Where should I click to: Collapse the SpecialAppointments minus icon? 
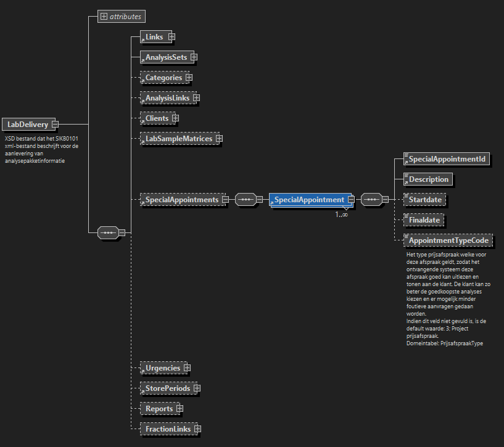pyautogui.click(x=225, y=200)
